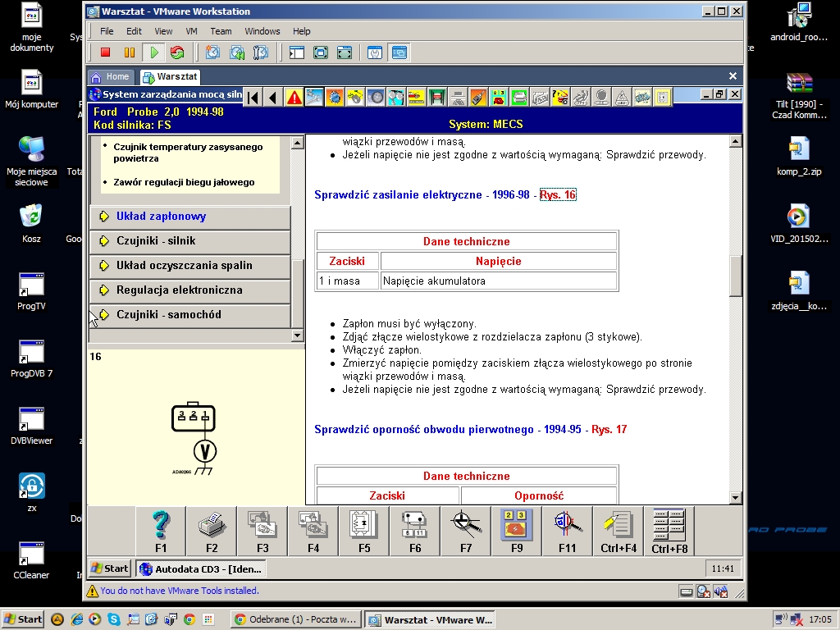Viewport: 840px width, 630px height.
Task: Expand the Układ zapłonowy section
Action: 161,217
